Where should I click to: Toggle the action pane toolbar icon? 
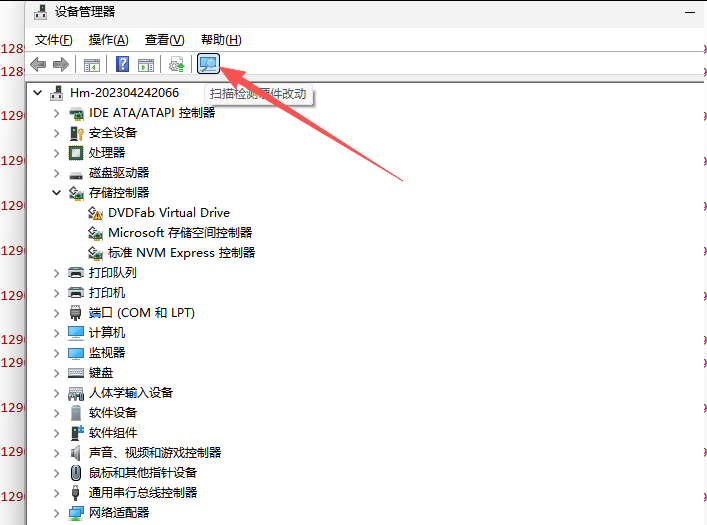[x=146, y=65]
